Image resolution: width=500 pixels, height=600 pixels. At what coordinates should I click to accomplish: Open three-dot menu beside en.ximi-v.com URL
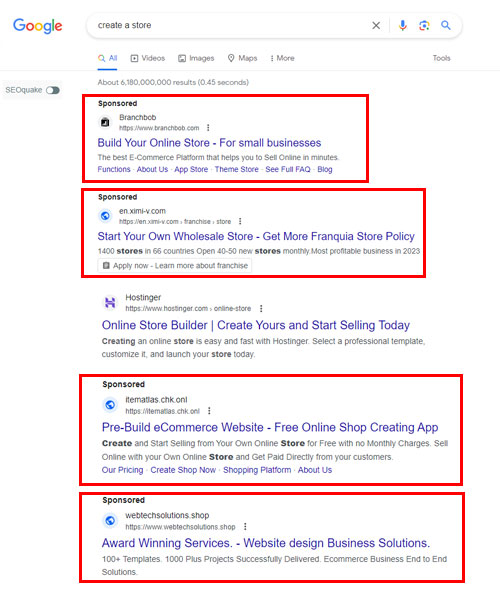click(240, 221)
